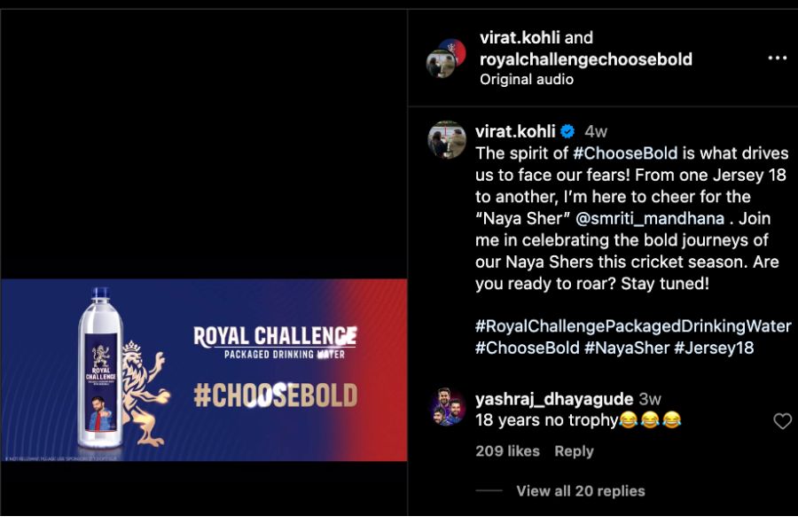The height and width of the screenshot is (532, 798).
Task: Click the 4w timestamp on the caption
Action: coord(596,131)
